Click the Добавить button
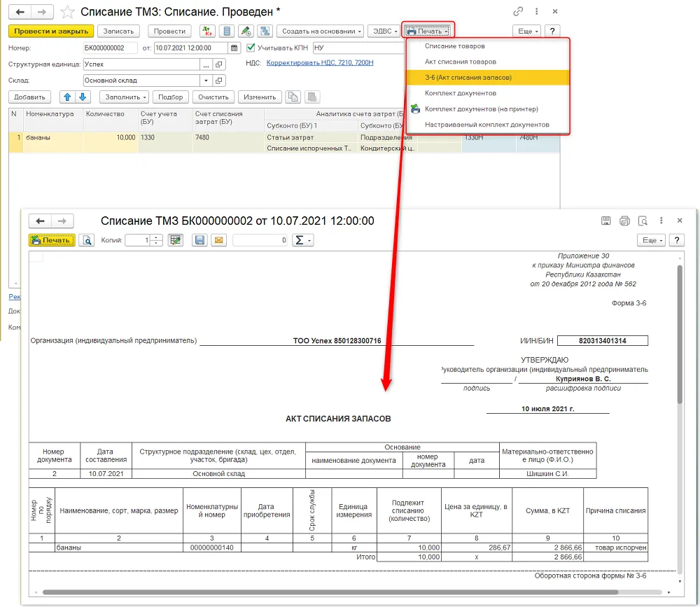The width and height of the screenshot is (700, 607). (x=29, y=97)
